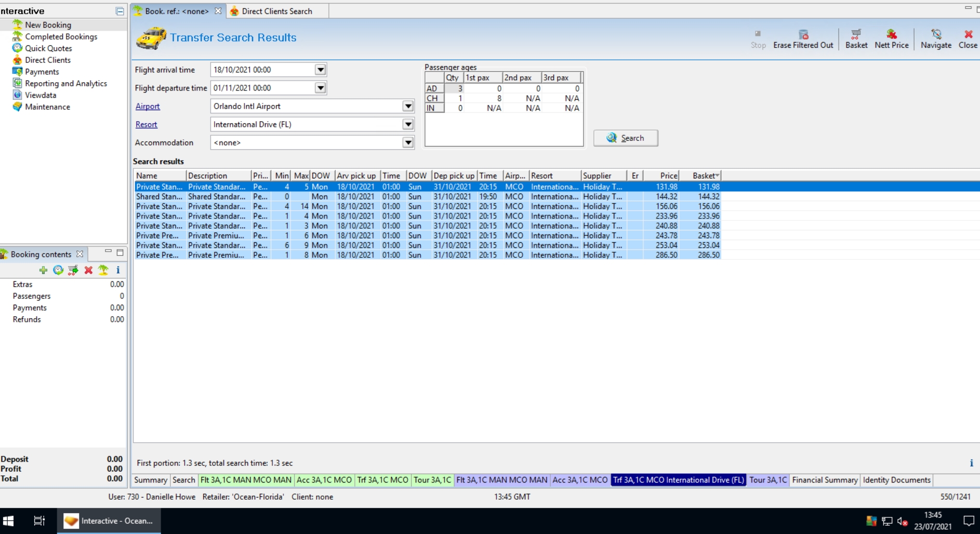
Task: Click the Airport hyperlink label
Action: click(148, 106)
